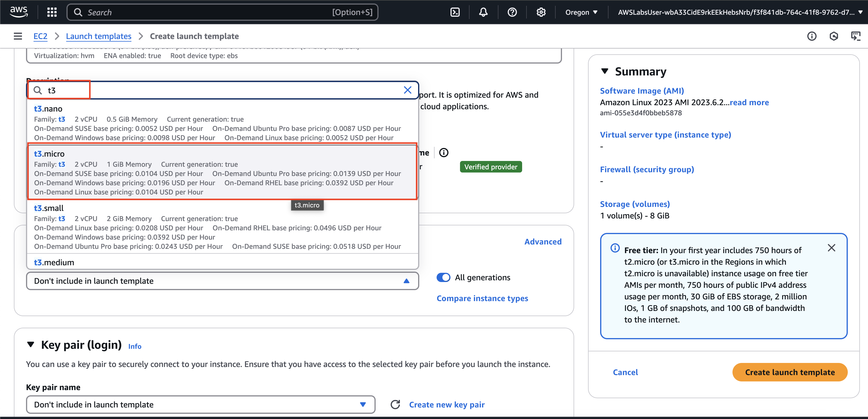The width and height of the screenshot is (868, 419).
Task: Go to Launch templates breadcrumb
Action: point(99,36)
